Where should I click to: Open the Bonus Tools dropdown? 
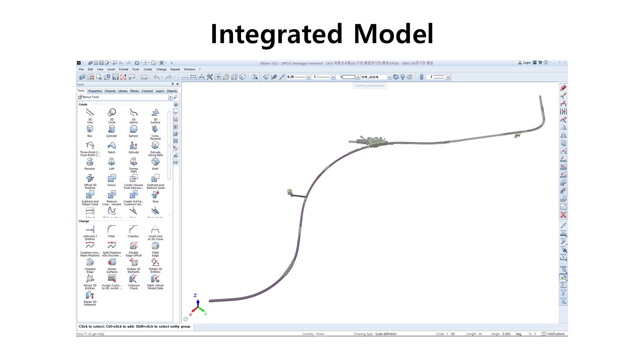tap(170, 97)
